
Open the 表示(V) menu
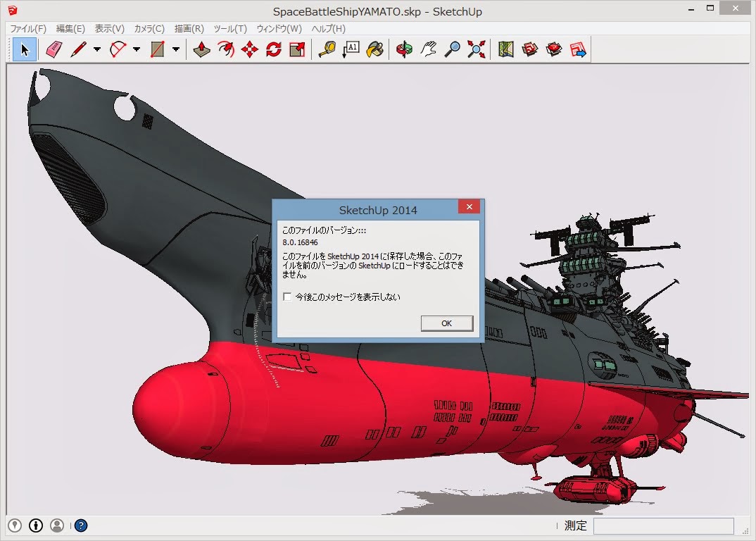(109, 28)
